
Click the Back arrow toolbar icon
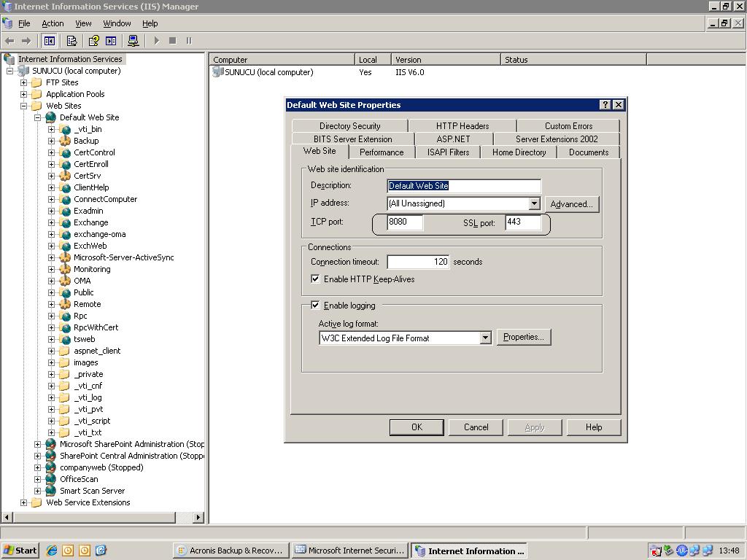click(x=9, y=41)
